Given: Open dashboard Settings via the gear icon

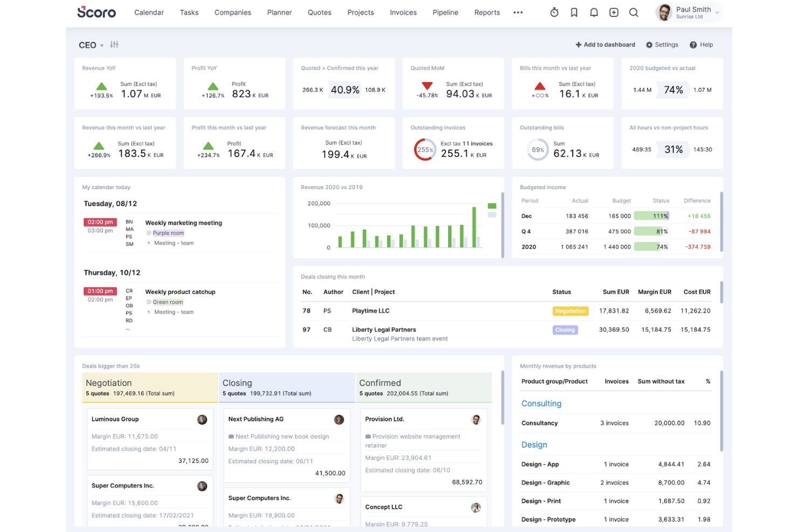Looking at the screenshot, I should pos(662,45).
